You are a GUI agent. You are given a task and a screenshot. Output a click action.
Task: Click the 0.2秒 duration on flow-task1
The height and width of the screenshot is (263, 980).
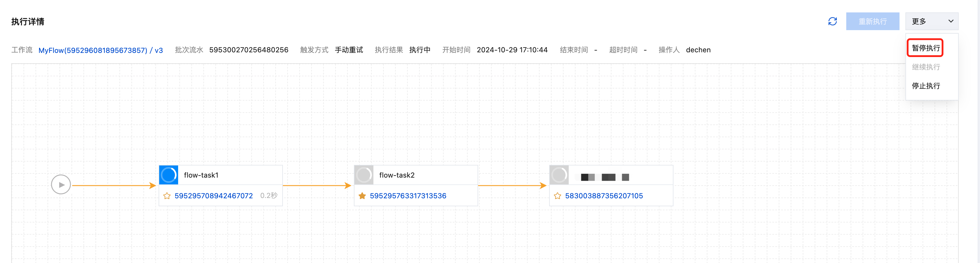pyautogui.click(x=269, y=196)
